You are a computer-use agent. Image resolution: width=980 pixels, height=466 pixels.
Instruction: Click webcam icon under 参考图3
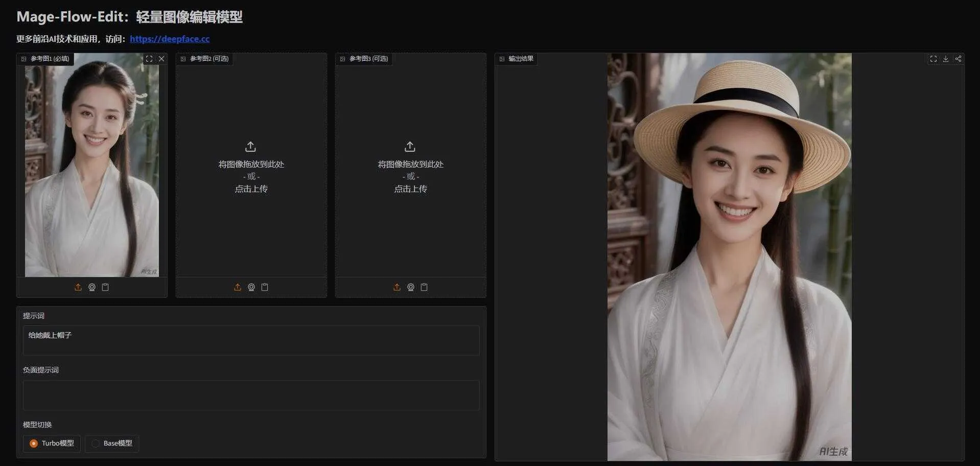(411, 287)
